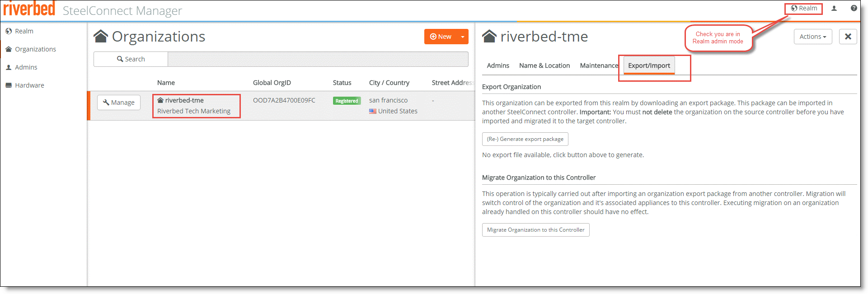Image resolution: width=868 pixels, height=294 pixels.
Task: Click the Global OrgID column header
Action: [x=272, y=83]
